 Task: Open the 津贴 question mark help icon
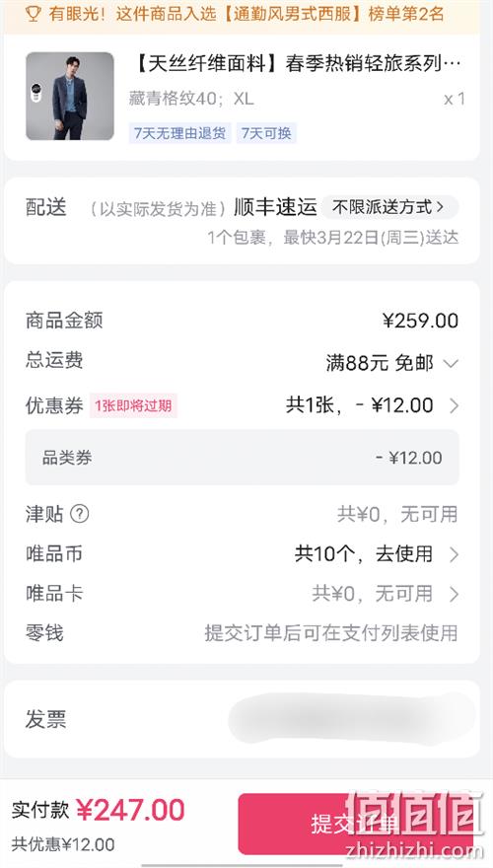click(x=80, y=514)
